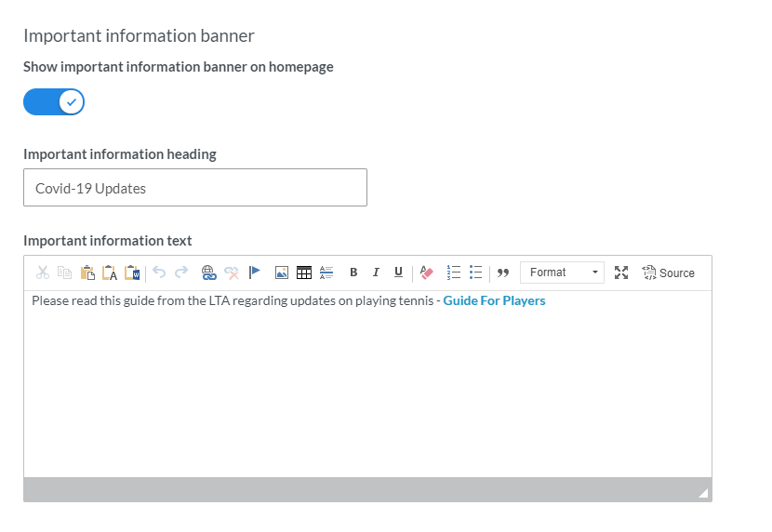Screen dimensions: 772x532
Task: Maximize the editor with the fullscreen icon
Action: [621, 273]
